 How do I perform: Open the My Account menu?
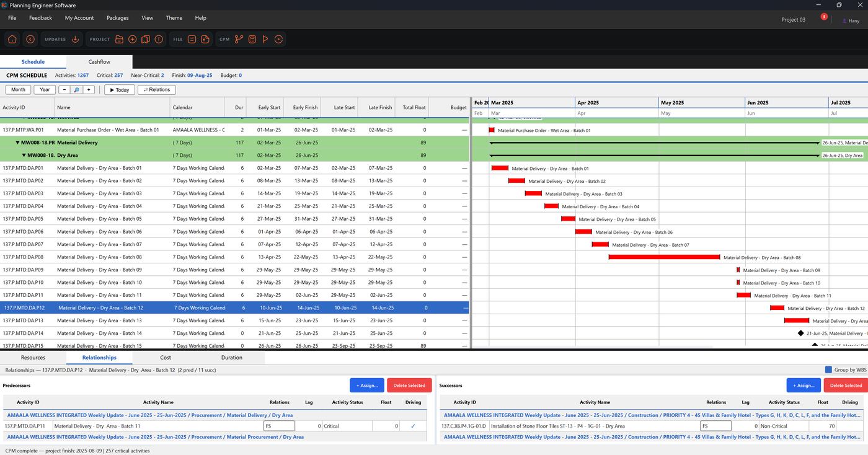pyautogui.click(x=79, y=18)
